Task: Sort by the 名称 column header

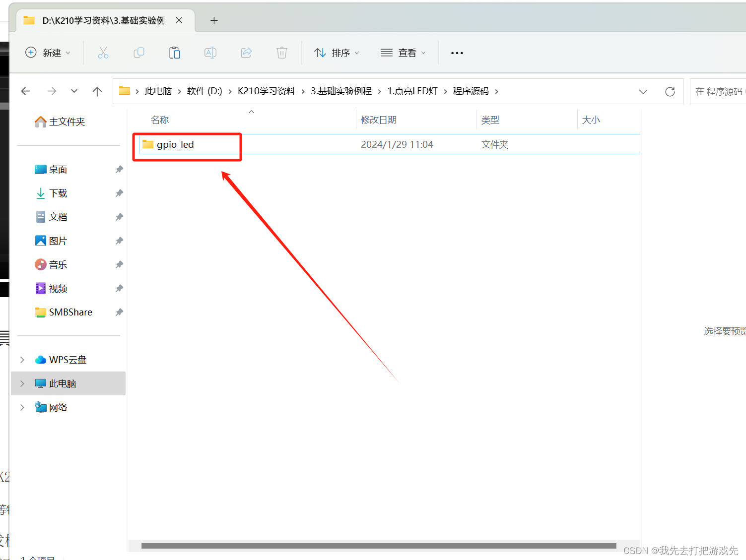Action: pos(160,120)
